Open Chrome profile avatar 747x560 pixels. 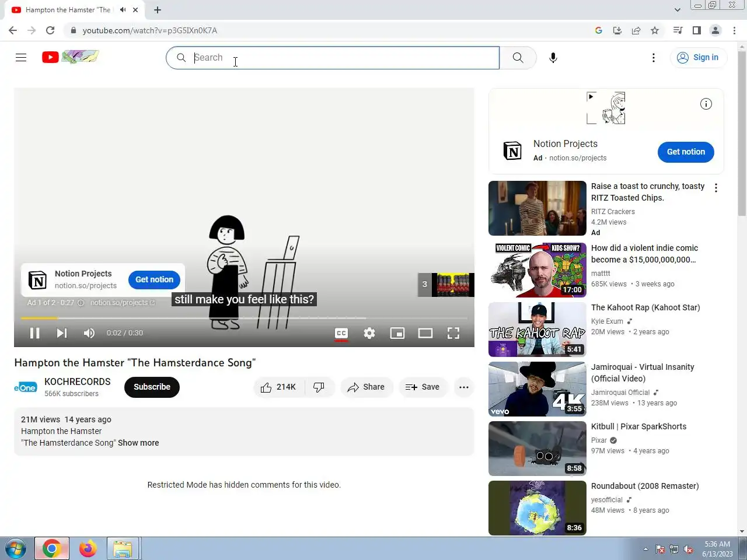point(715,30)
